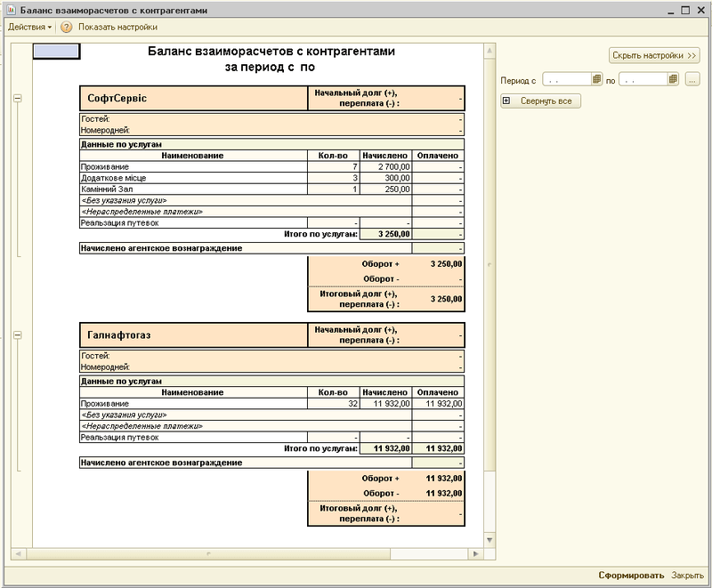This screenshot has height=588, width=712.
Task: Click the help question mark icon
Action: coord(66,28)
